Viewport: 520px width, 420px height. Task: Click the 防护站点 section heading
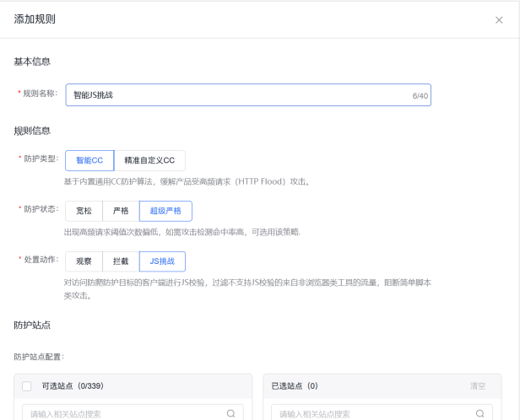[32, 326]
